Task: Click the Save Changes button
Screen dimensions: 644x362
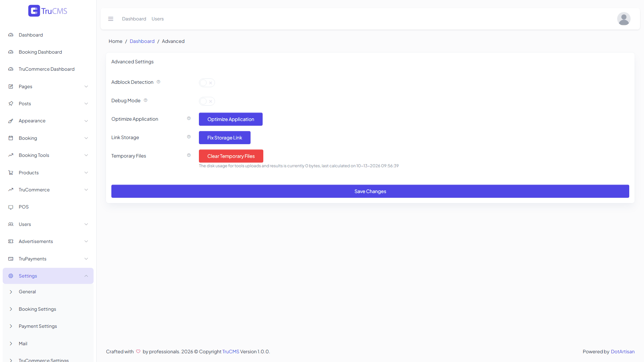Action: click(x=370, y=191)
